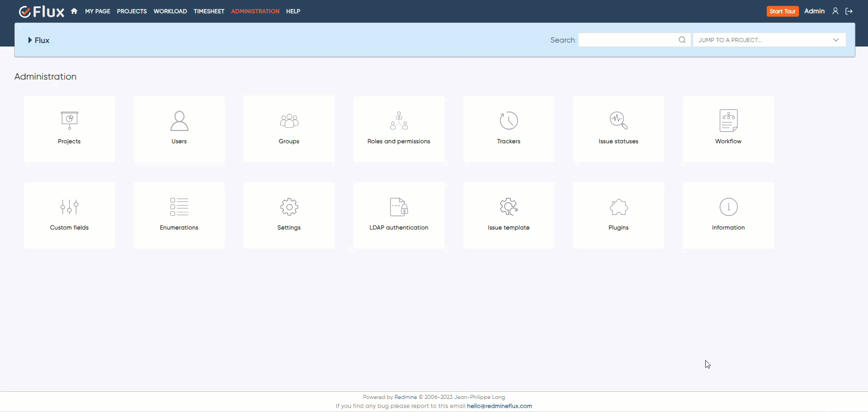The image size is (868, 412).
Task: Open the Settings gear icon
Action: click(x=289, y=207)
